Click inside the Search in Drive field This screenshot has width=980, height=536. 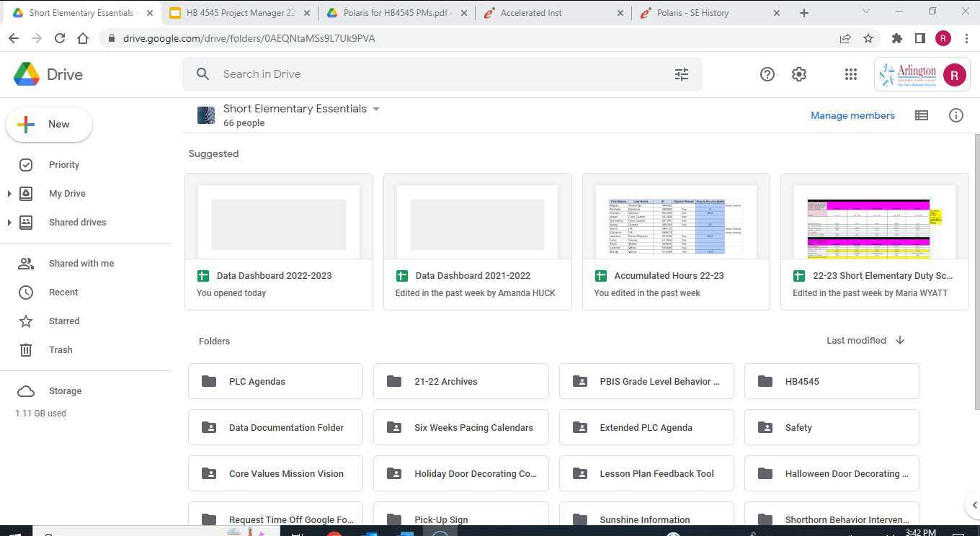(360, 73)
